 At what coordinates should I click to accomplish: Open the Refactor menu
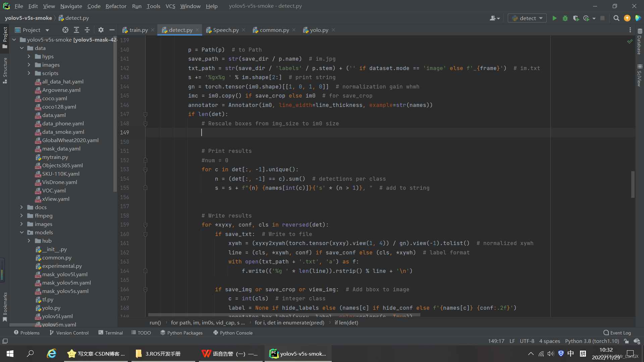(x=116, y=6)
